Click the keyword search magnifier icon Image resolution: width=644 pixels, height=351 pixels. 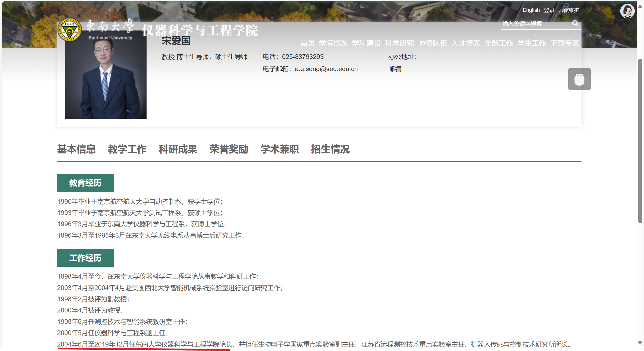(576, 24)
